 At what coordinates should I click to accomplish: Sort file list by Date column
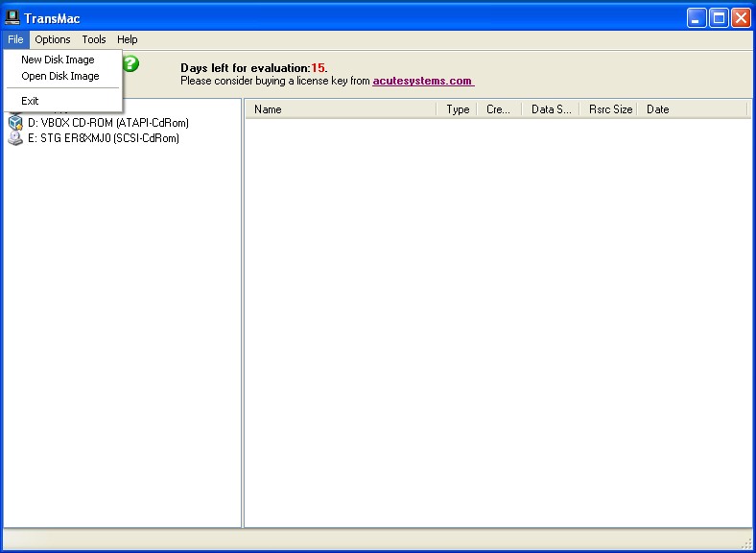[x=692, y=109]
